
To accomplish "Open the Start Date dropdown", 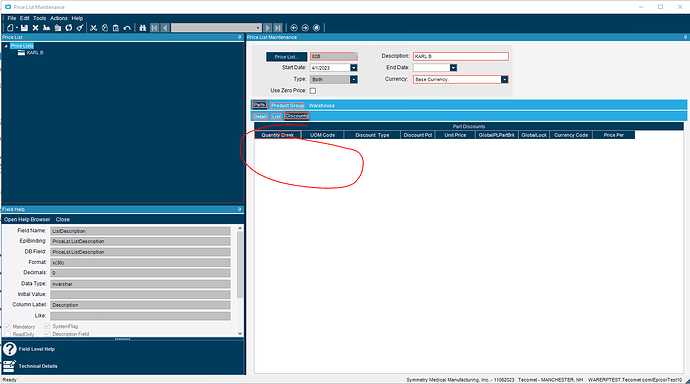I will (353, 68).
